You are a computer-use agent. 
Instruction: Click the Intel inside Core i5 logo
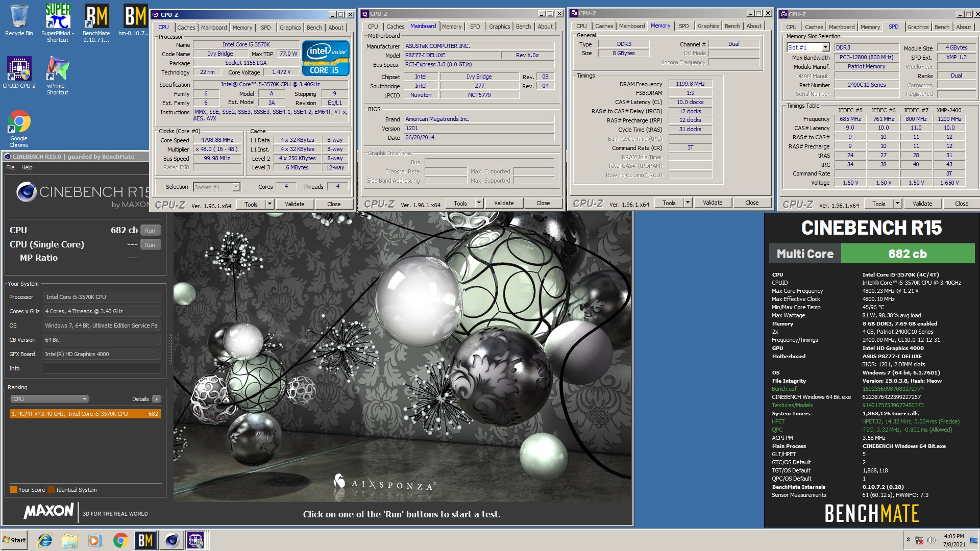coord(326,58)
